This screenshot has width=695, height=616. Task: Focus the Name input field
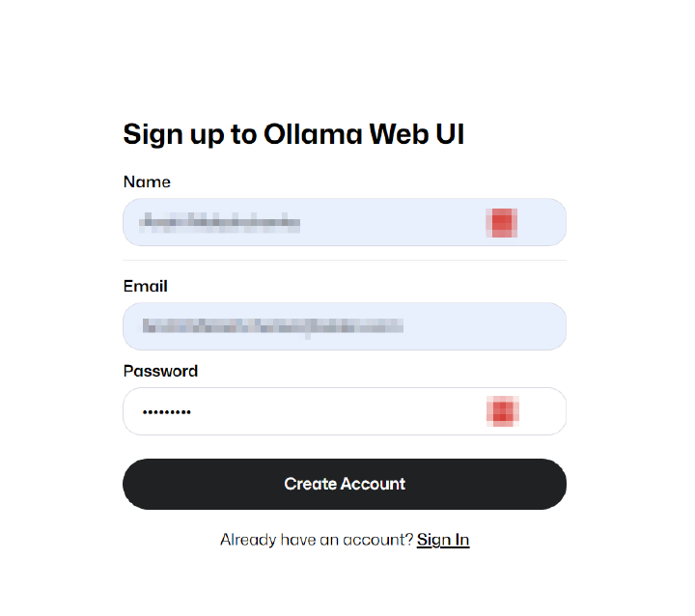(x=386, y=223)
